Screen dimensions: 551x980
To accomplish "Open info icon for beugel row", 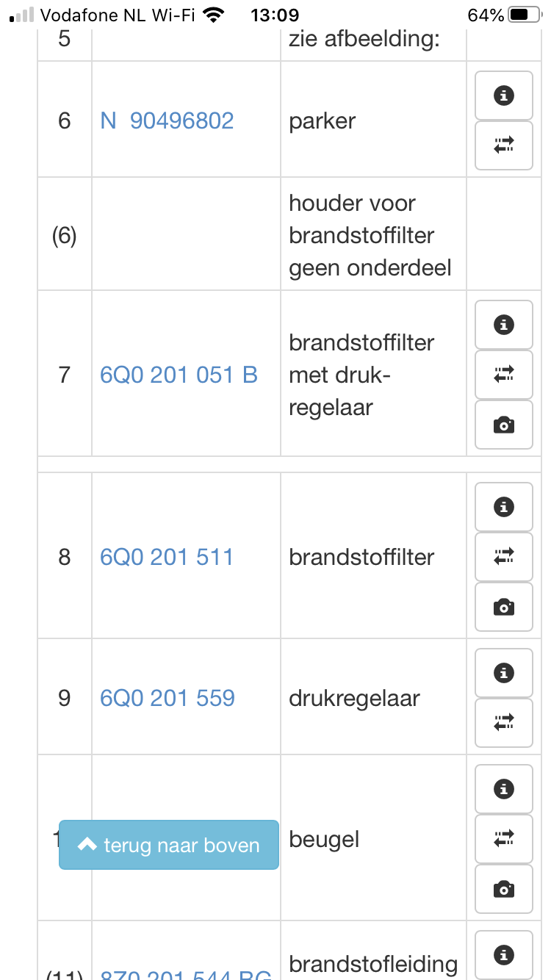I will [504, 789].
